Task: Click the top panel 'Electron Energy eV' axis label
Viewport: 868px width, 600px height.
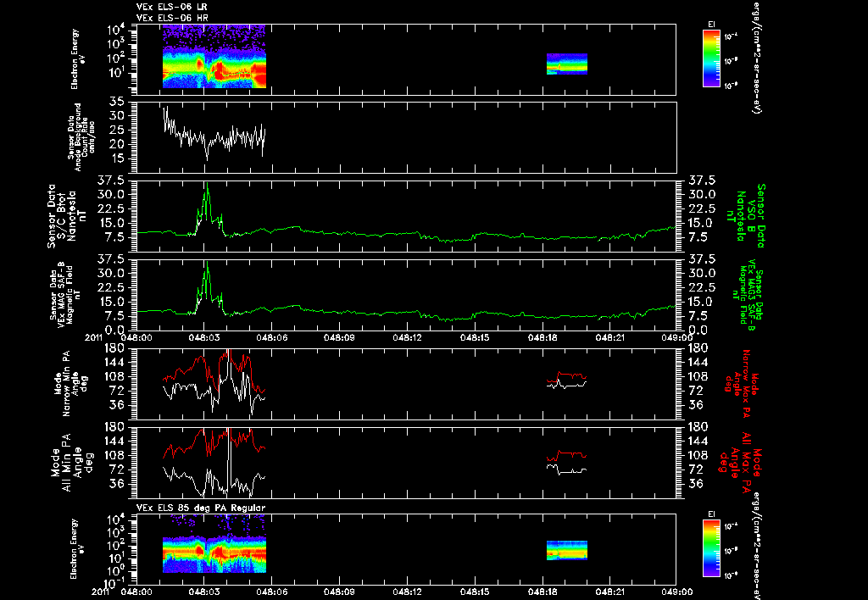Action: point(78,59)
